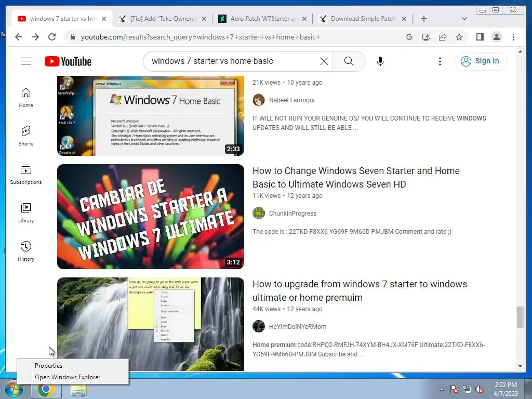Switch to Aero Patch W7Starter tab
This screenshot has width=532, height=399.
(262, 19)
